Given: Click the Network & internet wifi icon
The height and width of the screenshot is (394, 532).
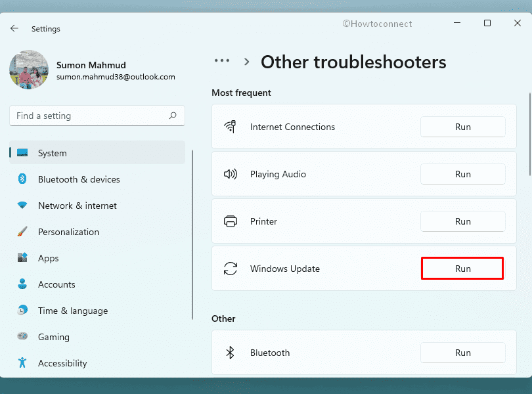Looking at the screenshot, I should (x=22, y=205).
